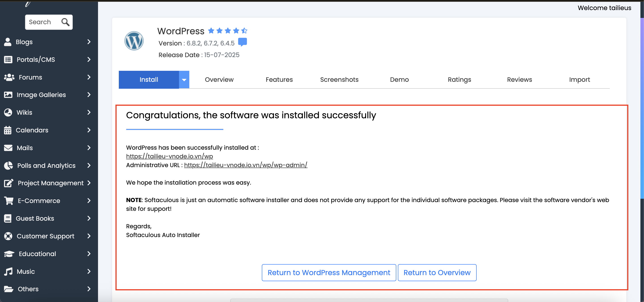Viewport: 644px width, 302px height.
Task: Expand the Educational category chevron
Action: click(89, 254)
